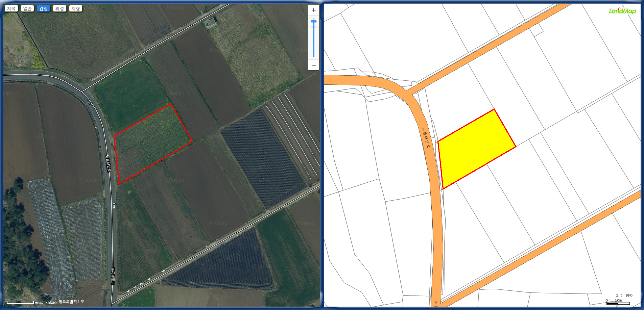Image resolution: width=644 pixels, height=310 pixels.
Task: Click the 20m scale bar label
Action: pos(39,303)
